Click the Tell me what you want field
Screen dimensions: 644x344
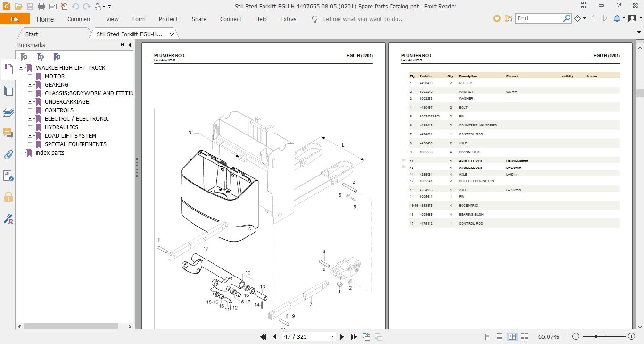click(x=362, y=19)
